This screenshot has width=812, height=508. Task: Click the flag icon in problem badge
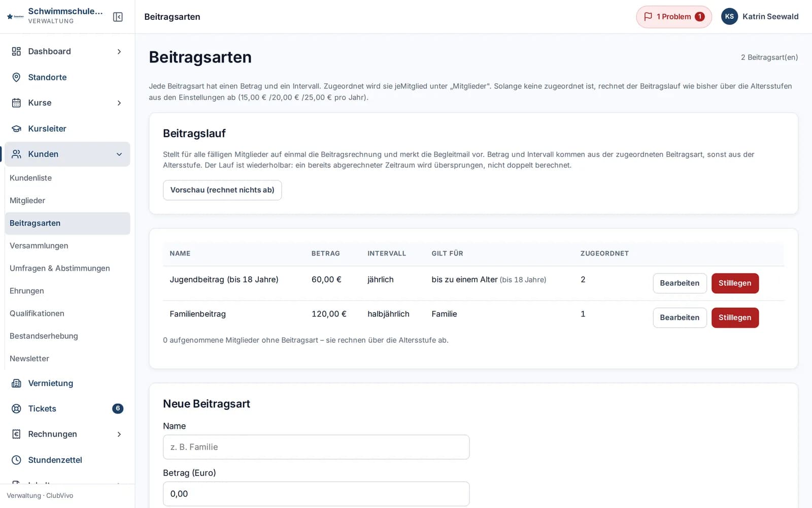(x=648, y=17)
